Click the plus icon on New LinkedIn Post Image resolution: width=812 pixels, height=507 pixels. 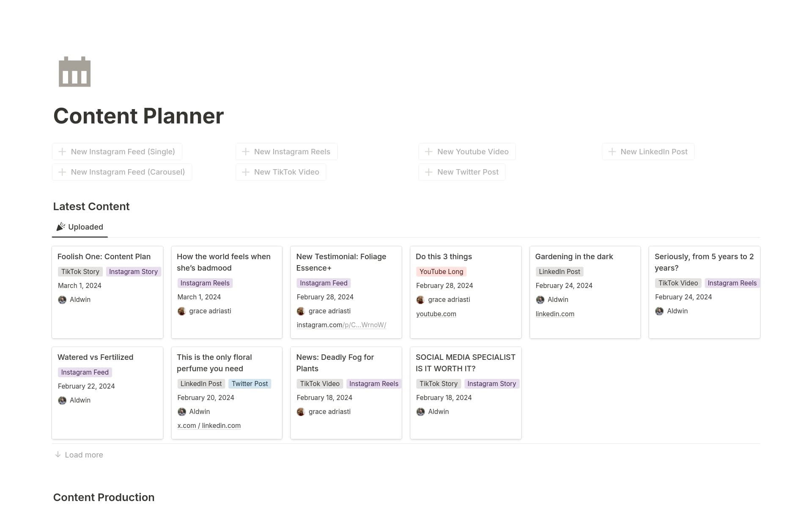pos(612,151)
